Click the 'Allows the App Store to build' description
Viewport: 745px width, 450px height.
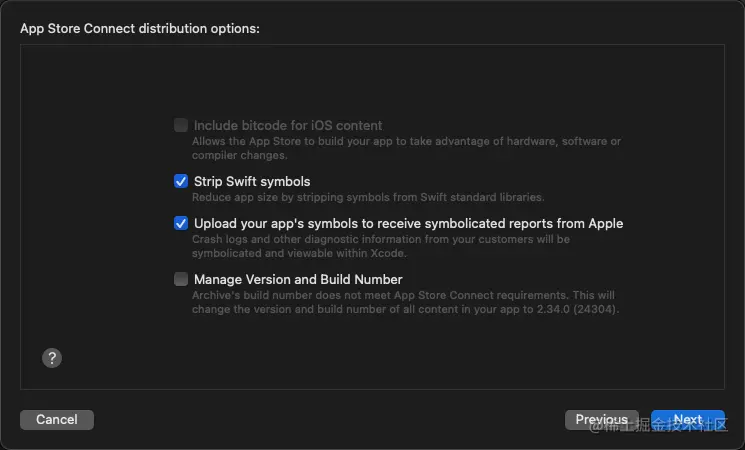pyautogui.click(x=406, y=141)
